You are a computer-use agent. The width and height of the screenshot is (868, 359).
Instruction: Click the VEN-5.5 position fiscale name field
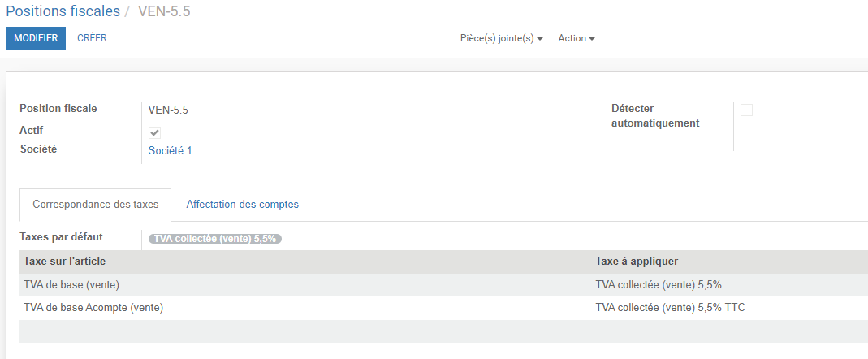[x=168, y=110]
